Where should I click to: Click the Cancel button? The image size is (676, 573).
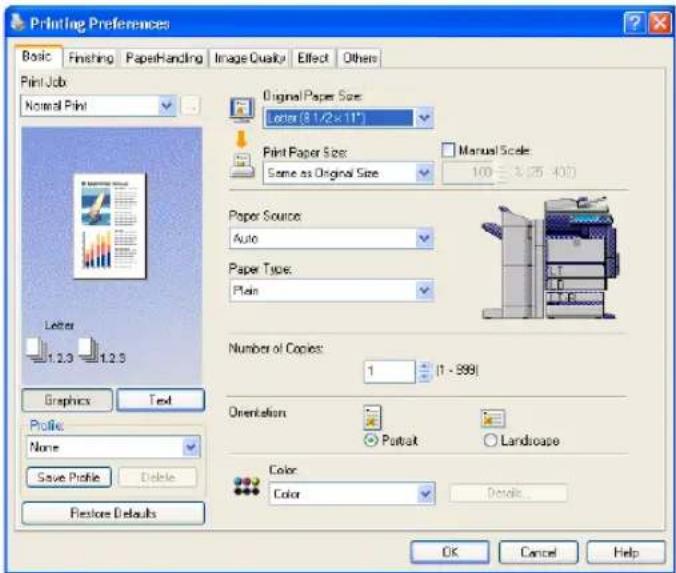coord(538,552)
